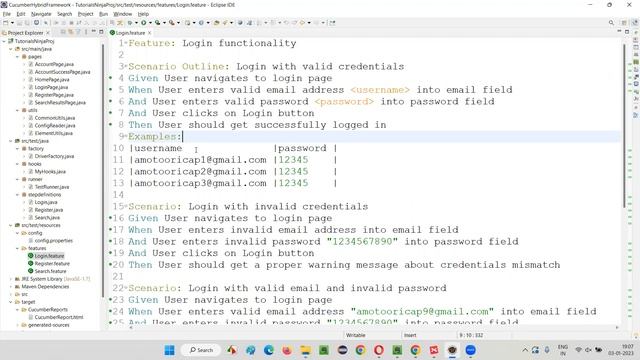This screenshot has height=360, width=640.
Task: Open Microsoft Edge from taskbar
Action: click(x=269, y=350)
